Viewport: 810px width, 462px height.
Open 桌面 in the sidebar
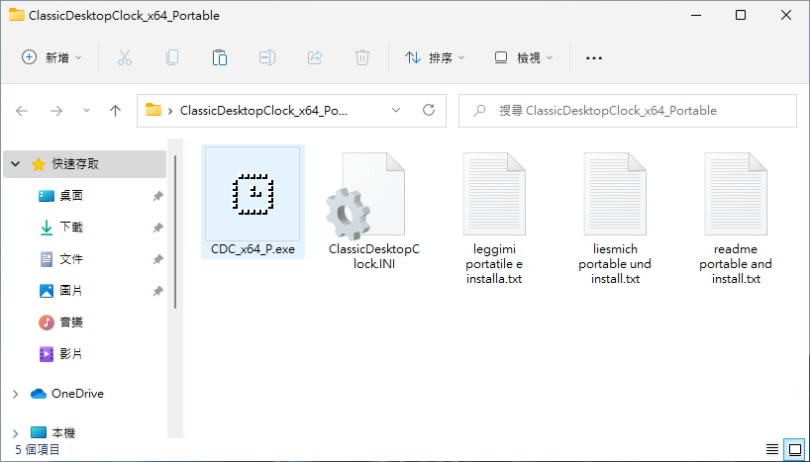coord(71,195)
